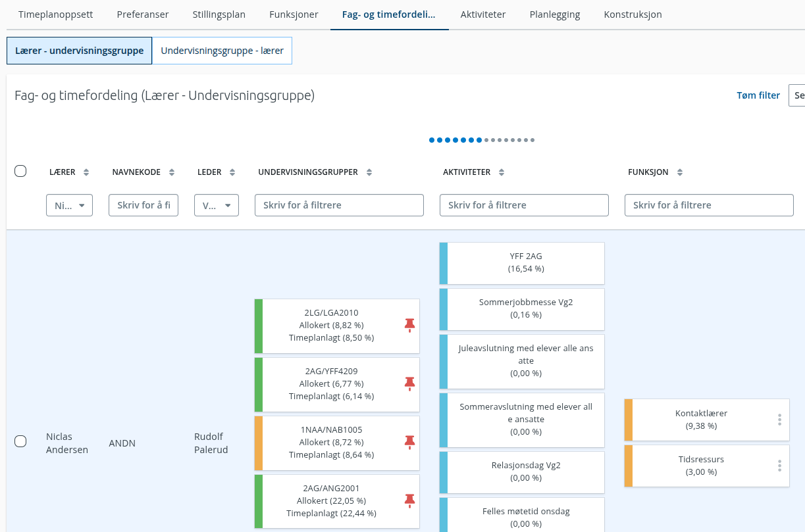Click the last pagination dot indicator

point(532,140)
